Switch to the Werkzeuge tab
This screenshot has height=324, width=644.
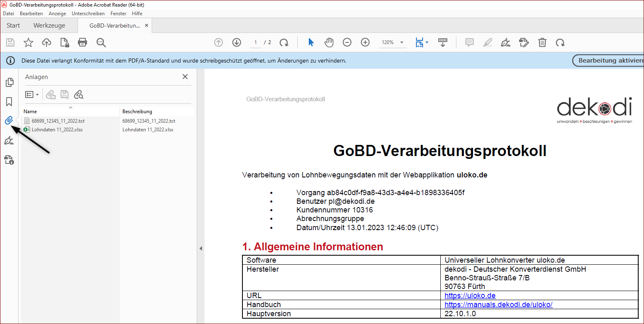(x=49, y=25)
